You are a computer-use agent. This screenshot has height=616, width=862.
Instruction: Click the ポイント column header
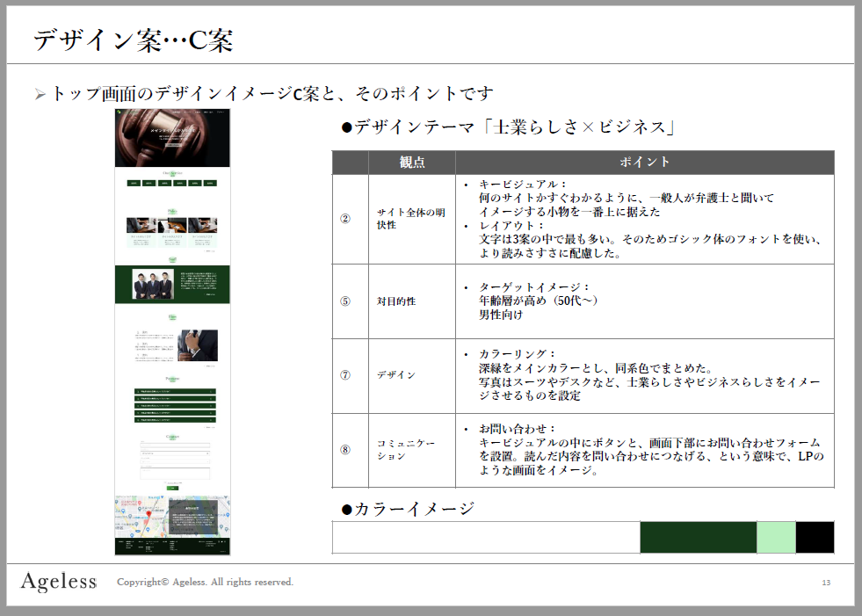(x=644, y=163)
